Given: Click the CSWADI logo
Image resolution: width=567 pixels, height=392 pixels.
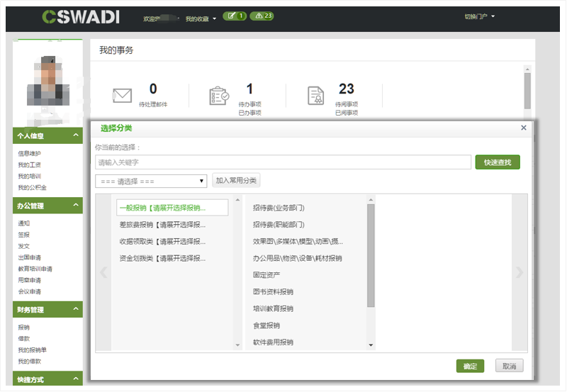Looking at the screenshot, I should (x=80, y=16).
